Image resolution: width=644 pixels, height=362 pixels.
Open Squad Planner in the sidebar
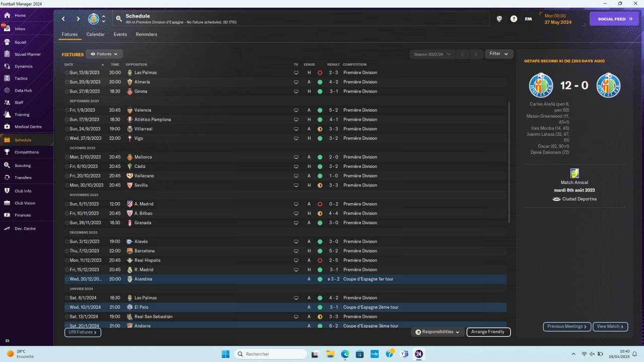(27, 54)
